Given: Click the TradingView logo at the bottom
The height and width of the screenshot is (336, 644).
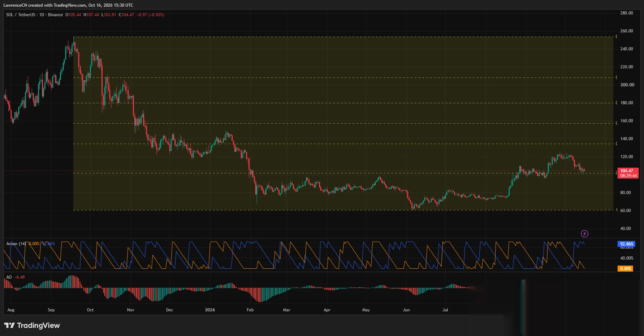Looking at the screenshot, I should coord(32,325).
